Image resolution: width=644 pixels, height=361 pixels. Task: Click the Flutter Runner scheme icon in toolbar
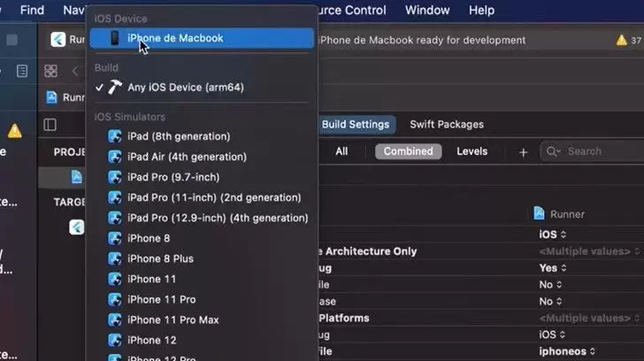click(58, 40)
